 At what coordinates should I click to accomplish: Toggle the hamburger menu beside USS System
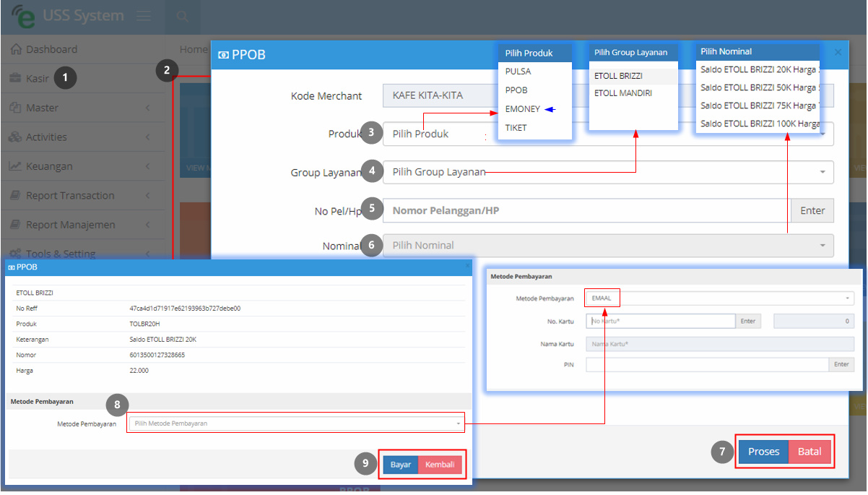pyautogui.click(x=143, y=16)
